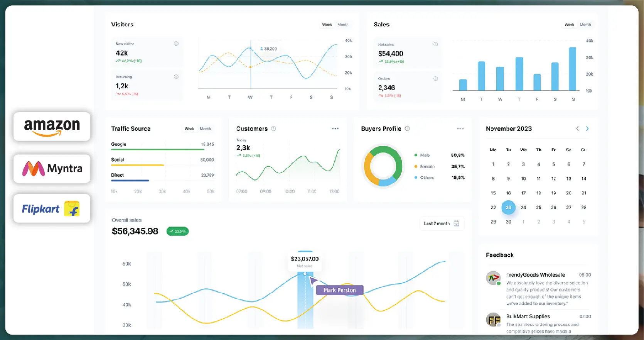Click info icon beside Buyers Profile title
Viewport: 644px width, 340px height.
tap(407, 129)
